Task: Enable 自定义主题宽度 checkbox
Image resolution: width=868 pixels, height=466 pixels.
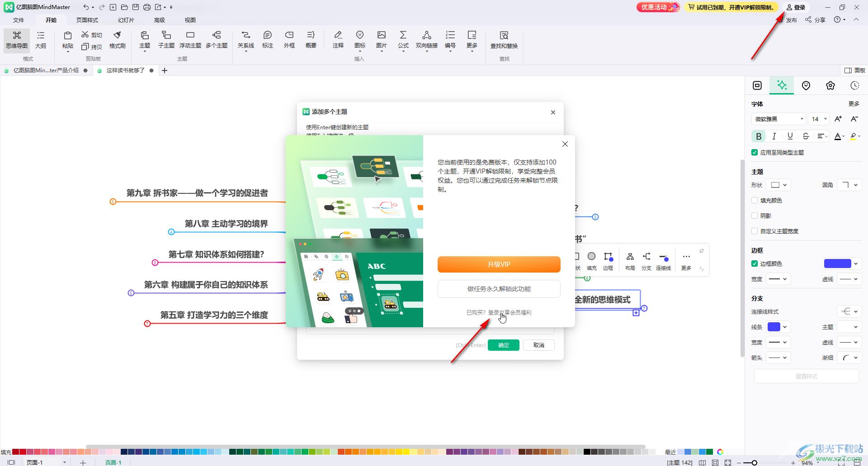Action: [x=755, y=231]
